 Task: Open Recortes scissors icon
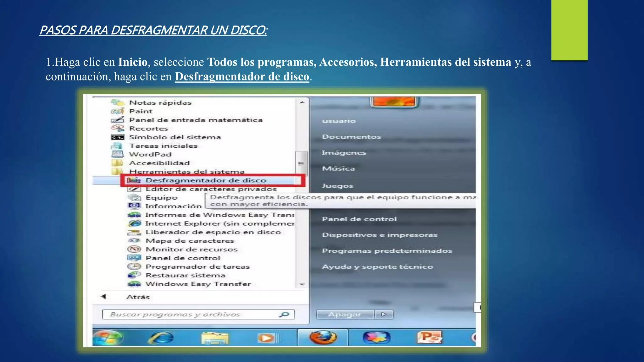click(x=117, y=128)
